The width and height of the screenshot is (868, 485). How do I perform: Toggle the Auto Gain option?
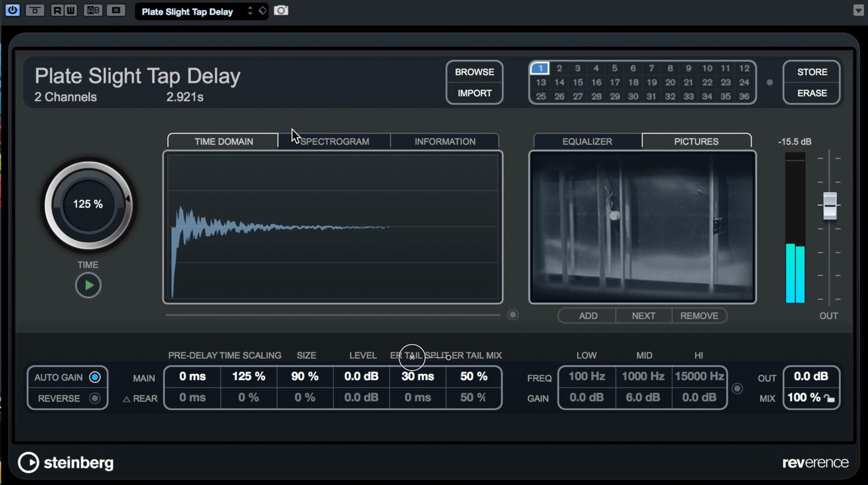[x=94, y=377]
